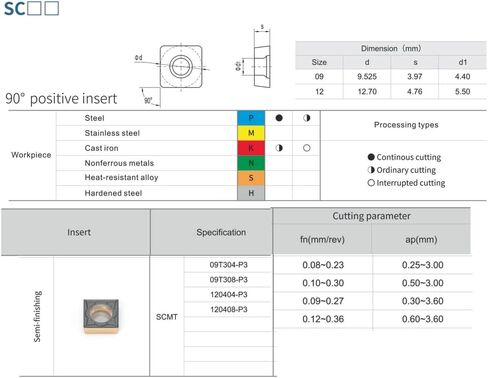Viewport: 488px width, 378px height.
Task: Click the value '5.50' in dimension table
Action: pos(463,92)
